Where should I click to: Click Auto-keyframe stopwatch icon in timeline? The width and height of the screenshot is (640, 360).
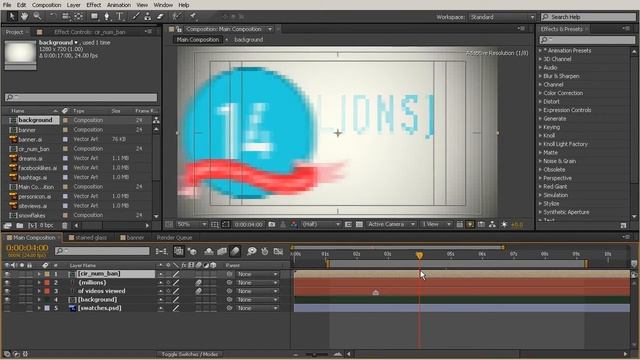[x=264, y=251]
